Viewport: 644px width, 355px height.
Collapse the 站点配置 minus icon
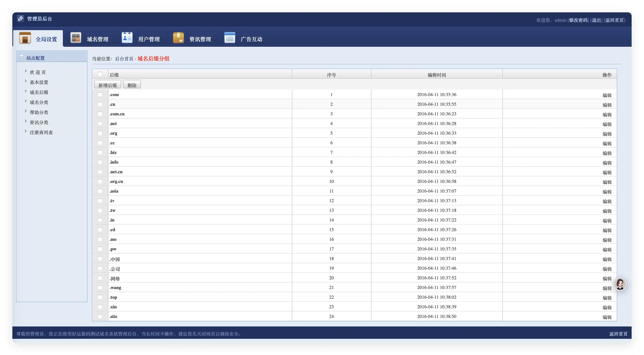22,57
